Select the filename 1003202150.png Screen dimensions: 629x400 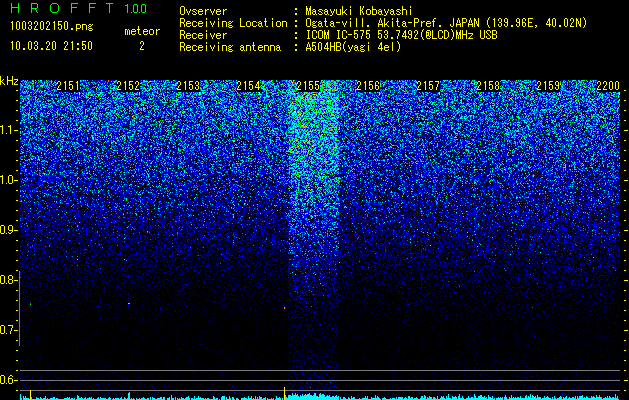[52, 26]
